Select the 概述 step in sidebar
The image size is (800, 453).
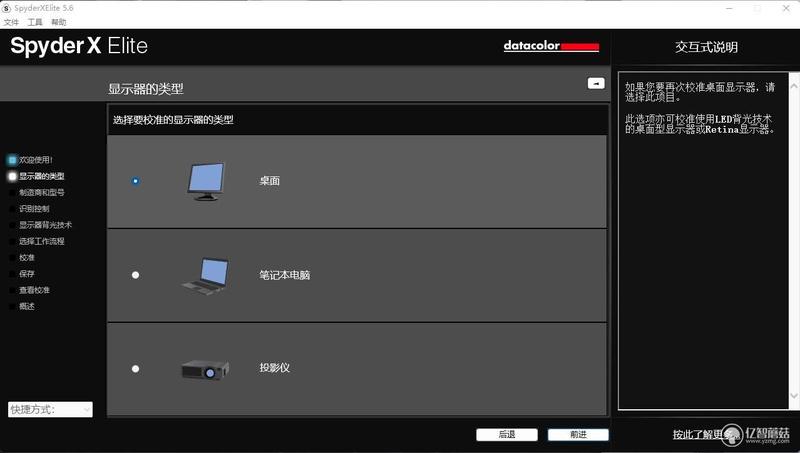click(x=27, y=307)
